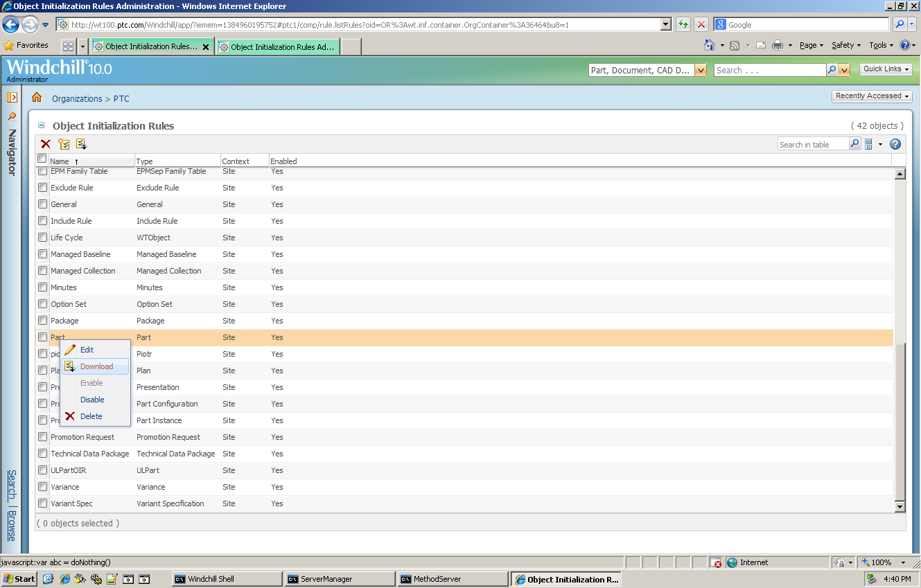The width and height of the screenshot is (921, 588).
Task: Open the Windchill Shell taskbar window
Action: coord(227,579)
